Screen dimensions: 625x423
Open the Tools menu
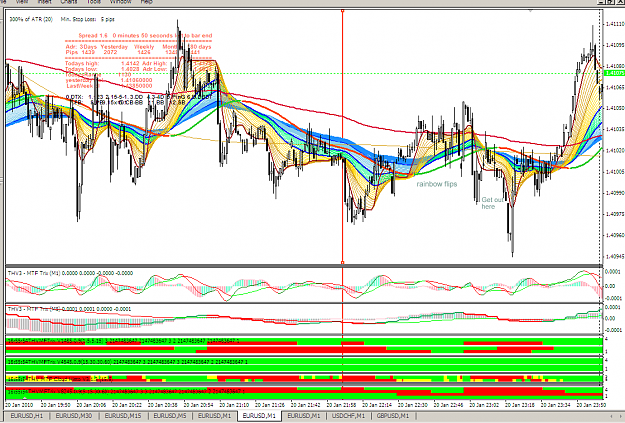coord(94,2)
